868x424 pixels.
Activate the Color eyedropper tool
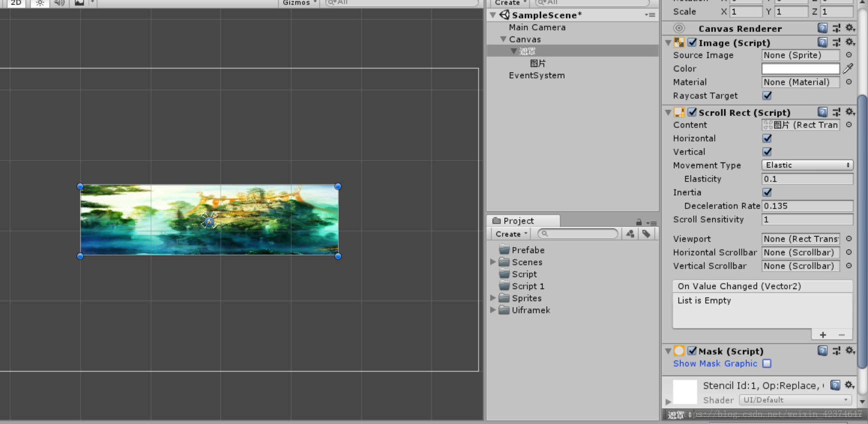[x=848, y=68]
